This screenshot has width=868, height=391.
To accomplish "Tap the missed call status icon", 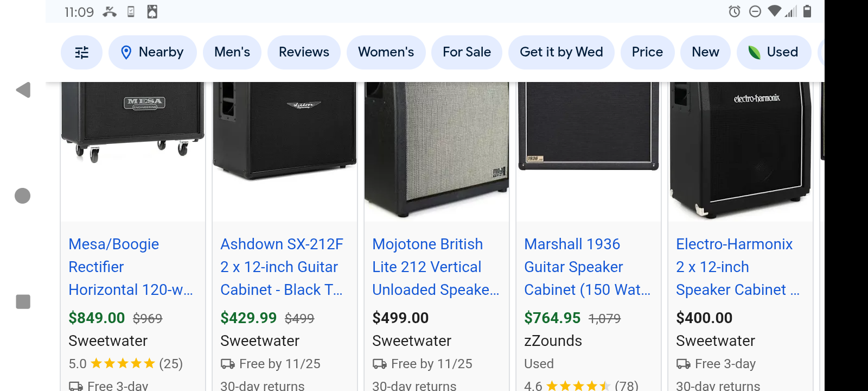I will click(110, 11).
